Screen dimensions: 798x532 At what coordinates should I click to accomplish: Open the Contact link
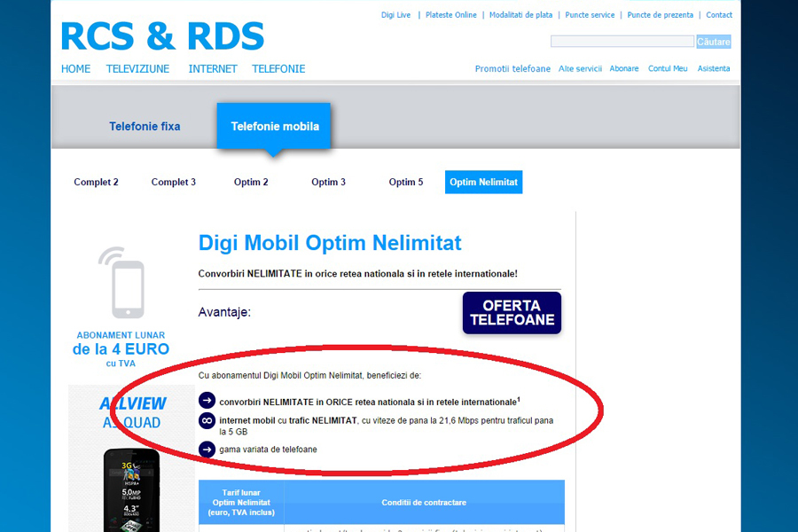[718, 15]
